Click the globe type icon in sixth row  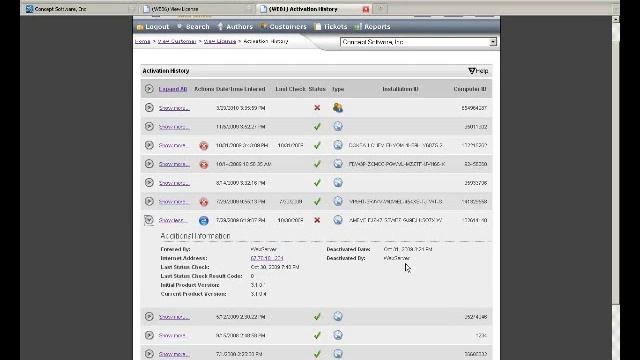[338, 201]
